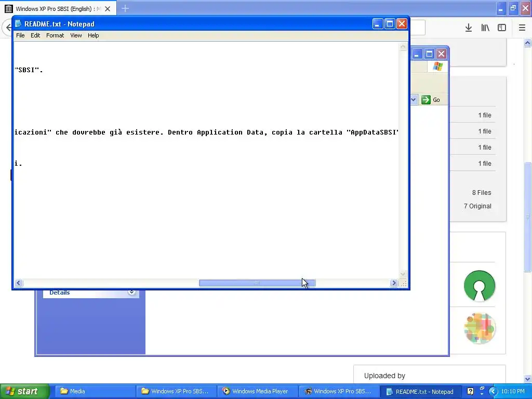Click Notepad's left horizontal scroll arrow
Screen dimensions: 532x399
[19, 283]
